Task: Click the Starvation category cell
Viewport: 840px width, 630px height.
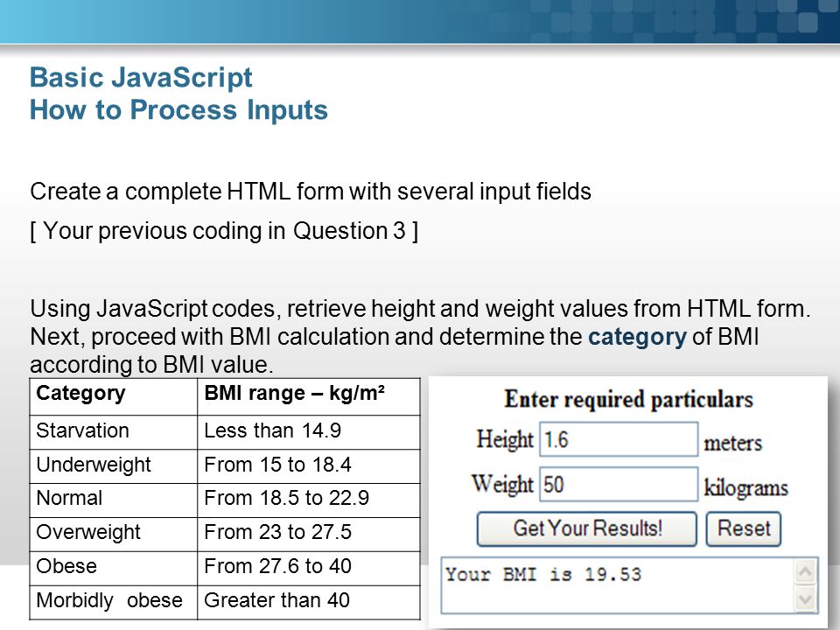Action: pyautogui.click(x=114, y=431)
